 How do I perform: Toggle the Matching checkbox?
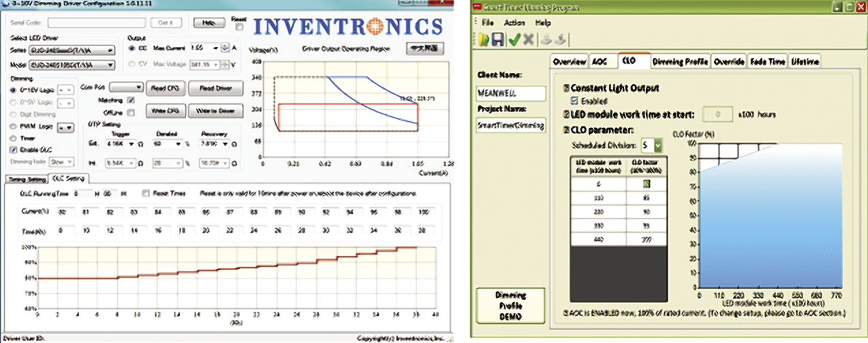pos(131,100)
